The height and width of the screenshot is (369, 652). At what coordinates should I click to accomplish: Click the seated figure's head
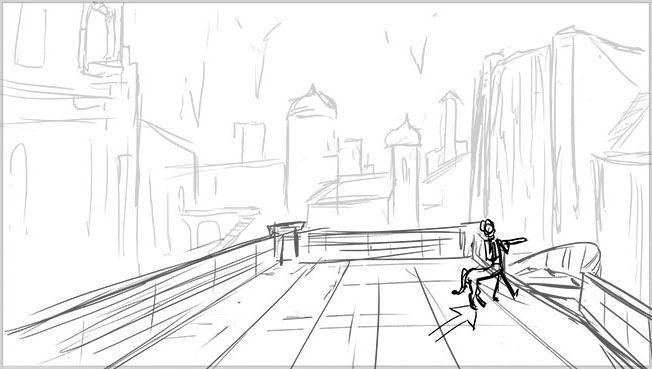[x=487, y=228]
